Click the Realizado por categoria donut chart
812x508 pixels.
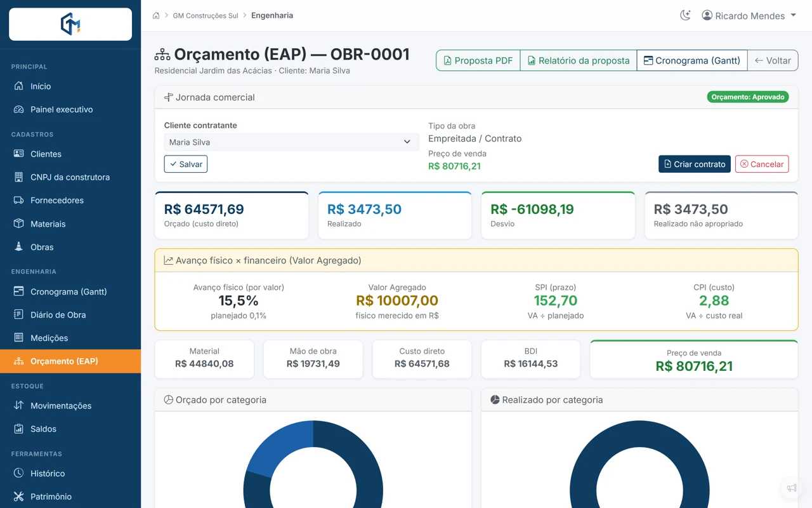639,464
